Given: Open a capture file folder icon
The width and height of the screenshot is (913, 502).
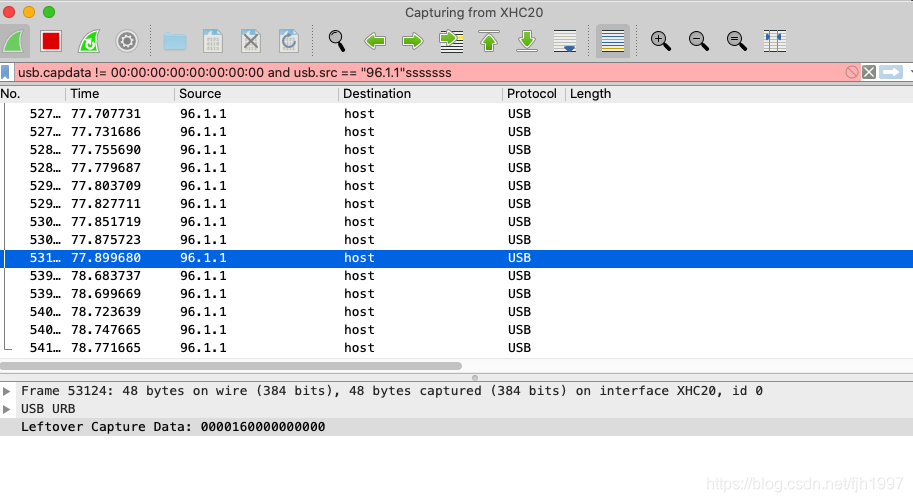Looking at the screenshot, I should point(175,41).
